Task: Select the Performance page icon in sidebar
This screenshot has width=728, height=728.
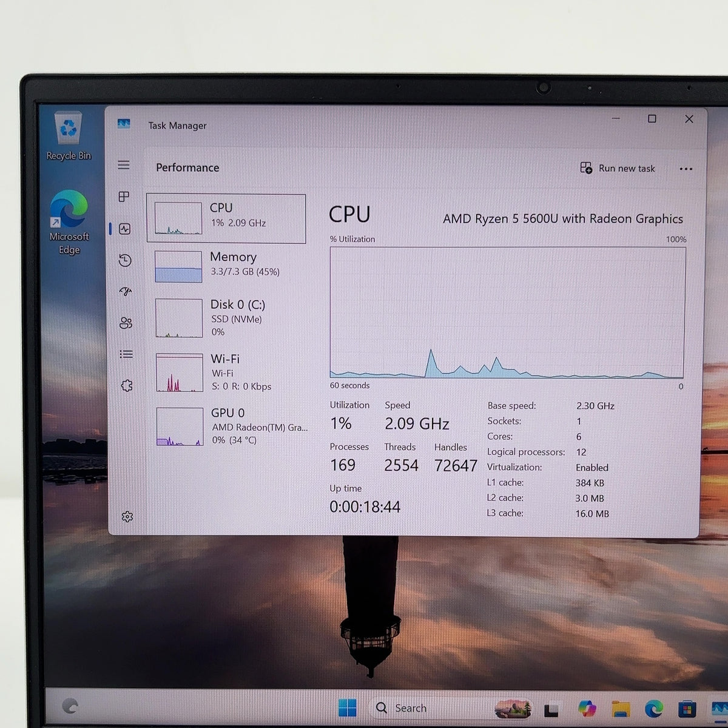Action: 125,229
